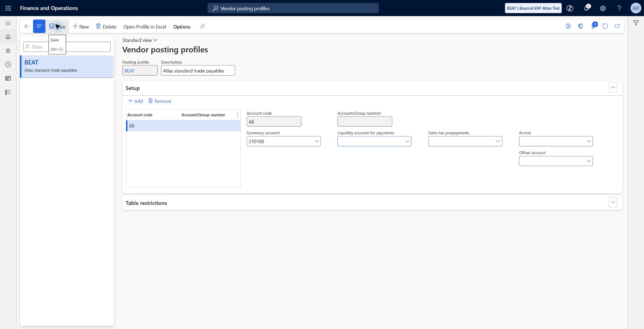The height and width of the screenshot is (329, 644).
Task: Open the Options tab
Action: pyautogui.click(x=182, y=27)
